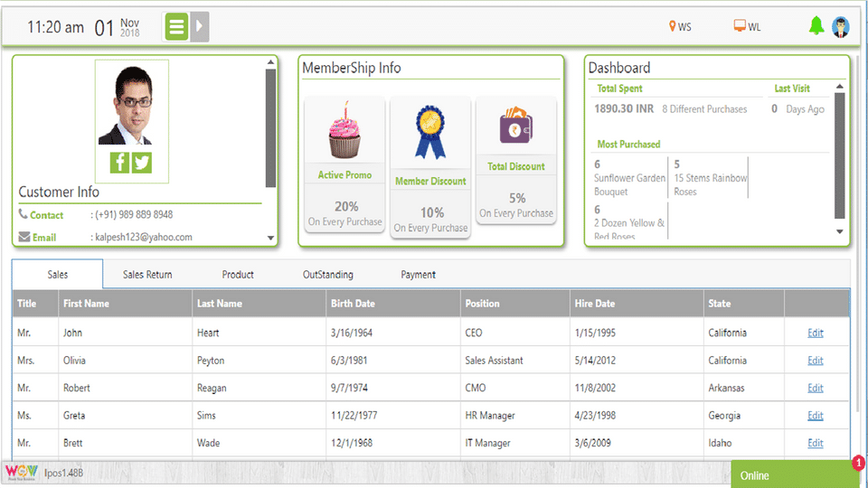Screen dimensions: 868x488
Task: Click the WS location pin icon
Action: (x=672, y=26)
